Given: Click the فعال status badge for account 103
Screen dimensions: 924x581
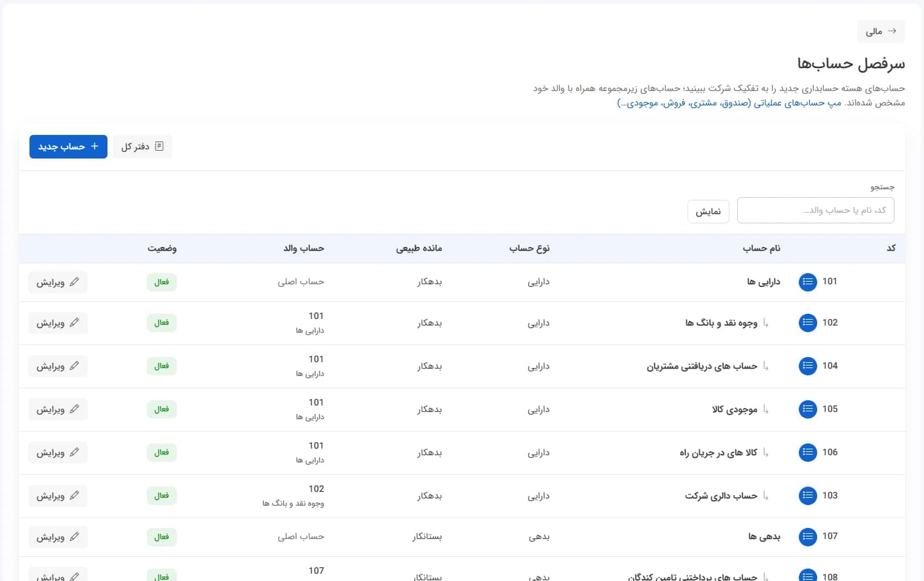Looking at the screenshot, I should tap(161, 496).
